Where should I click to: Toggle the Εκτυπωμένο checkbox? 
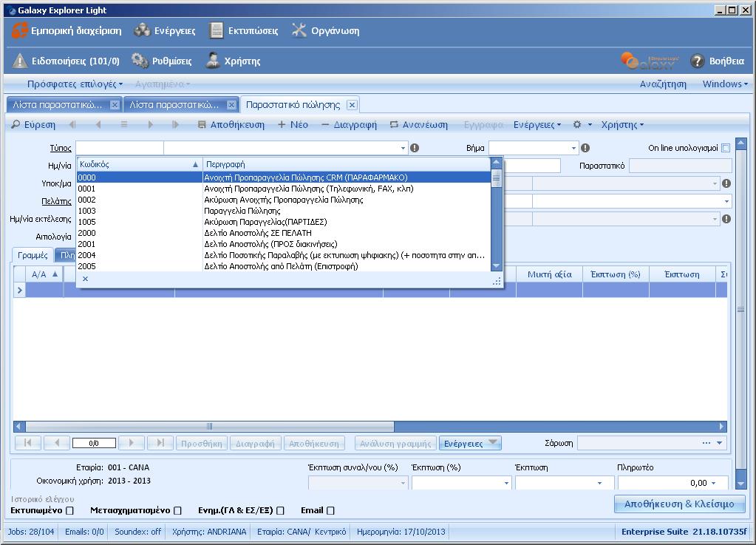(70, 510)
